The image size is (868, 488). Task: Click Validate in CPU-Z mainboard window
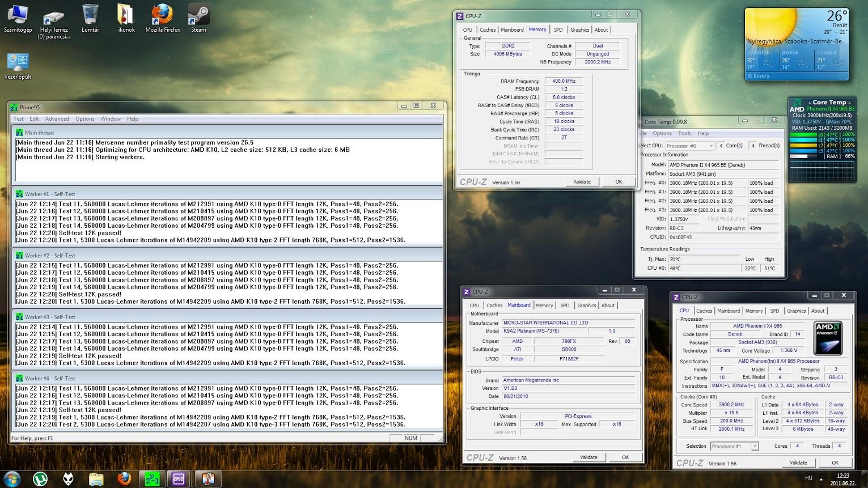click(x=588, y=457)
